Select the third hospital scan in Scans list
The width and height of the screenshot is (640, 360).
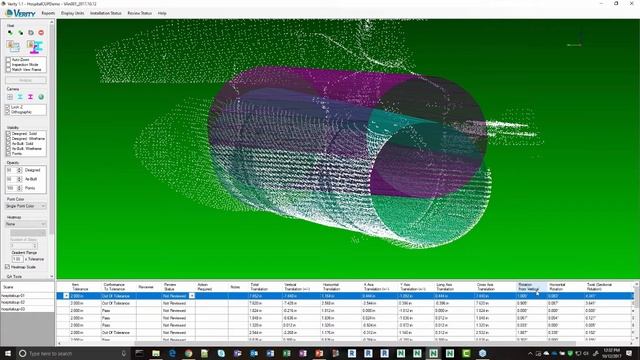pos(27,309)
